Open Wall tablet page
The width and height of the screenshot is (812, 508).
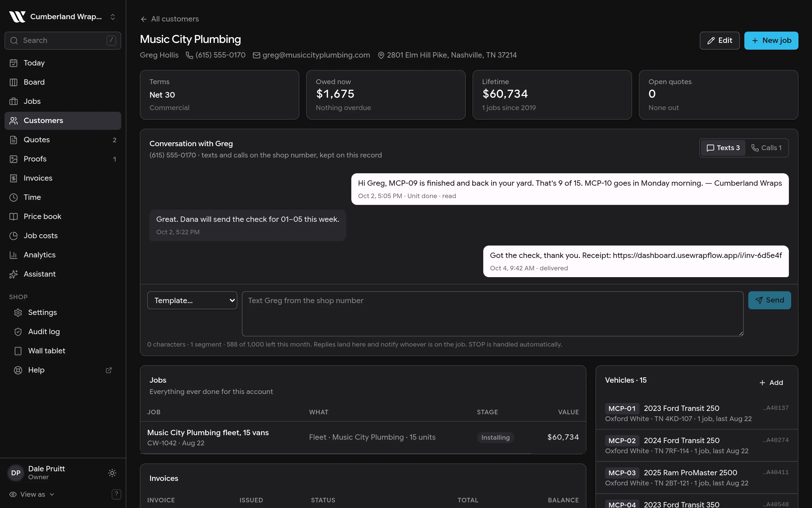tap(63, 351)
